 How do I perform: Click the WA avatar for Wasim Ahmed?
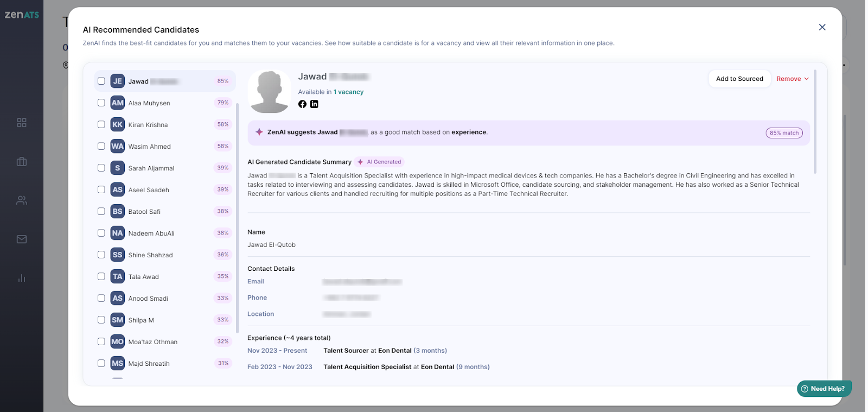118,146
